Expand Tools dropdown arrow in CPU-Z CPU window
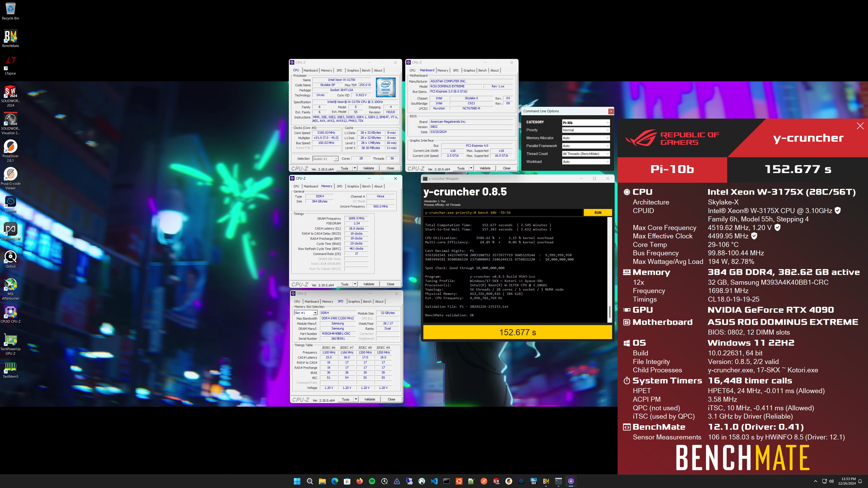This screenshot has width=868, height=488. pos(354,168)
